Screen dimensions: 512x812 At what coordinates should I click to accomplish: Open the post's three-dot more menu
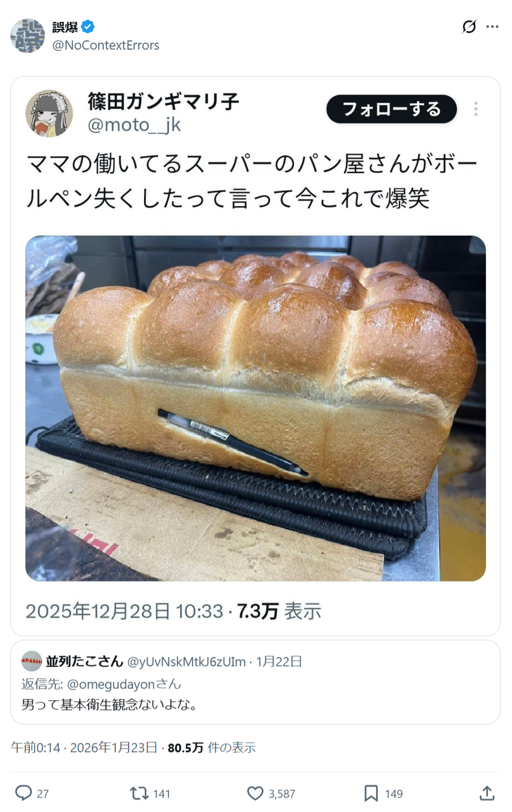[492, 27]
